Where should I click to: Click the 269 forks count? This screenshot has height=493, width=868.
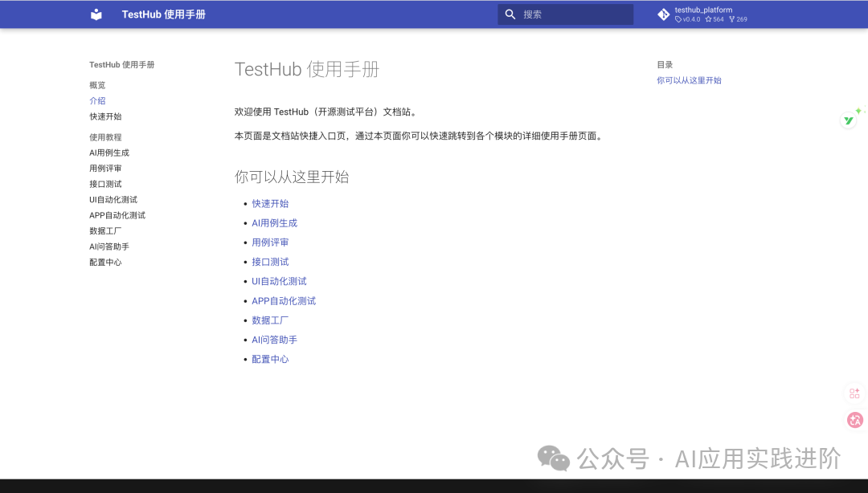pos(738,19)
